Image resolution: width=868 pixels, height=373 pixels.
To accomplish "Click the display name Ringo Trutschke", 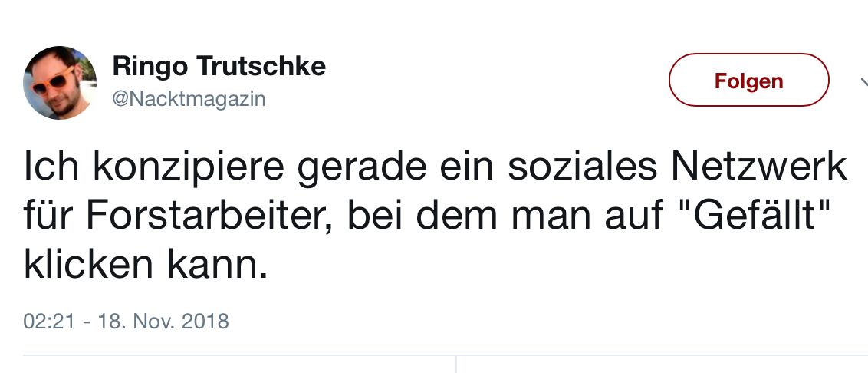I will coord(219,67).
